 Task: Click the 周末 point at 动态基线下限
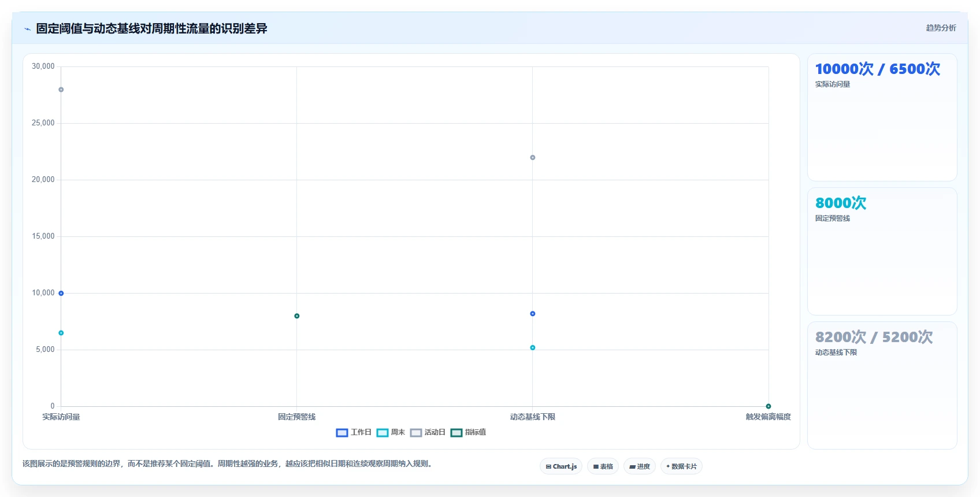point(533,348)
